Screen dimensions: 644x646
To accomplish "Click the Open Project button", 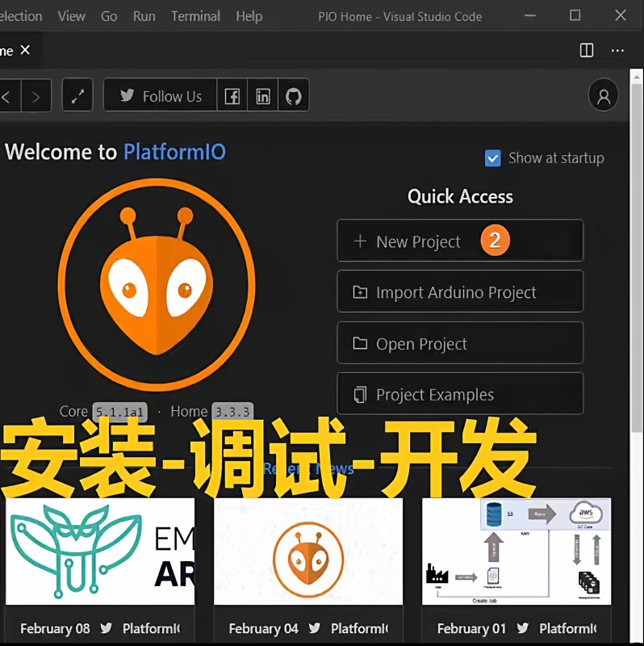I will (x=460, y=342).
